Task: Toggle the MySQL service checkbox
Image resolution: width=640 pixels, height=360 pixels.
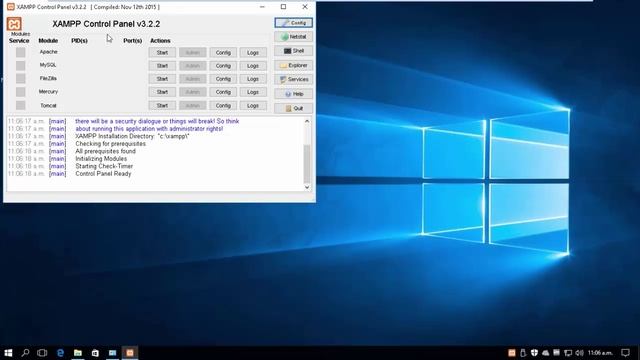Action: [20, 65]
